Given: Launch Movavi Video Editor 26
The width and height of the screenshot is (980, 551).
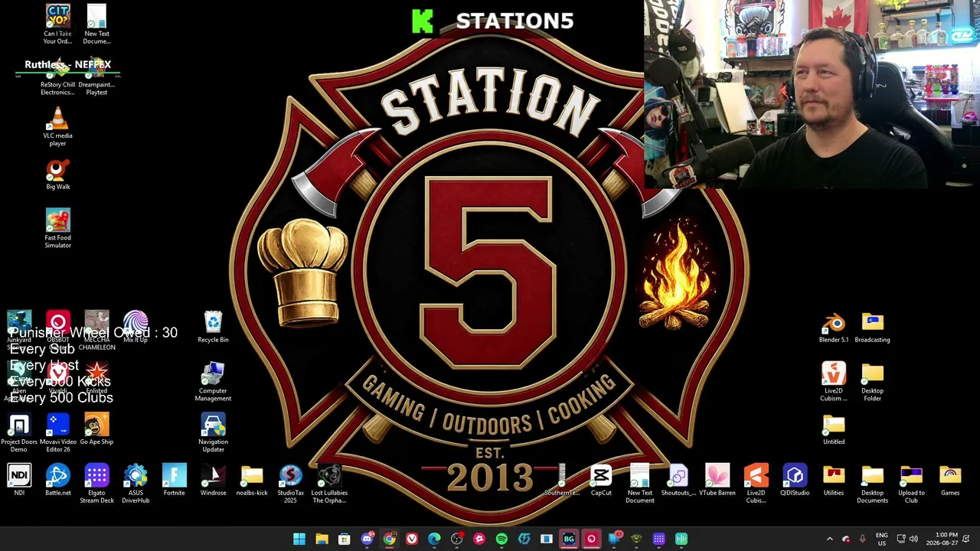Looking at the screenshot, I should [x=57, y=433].
